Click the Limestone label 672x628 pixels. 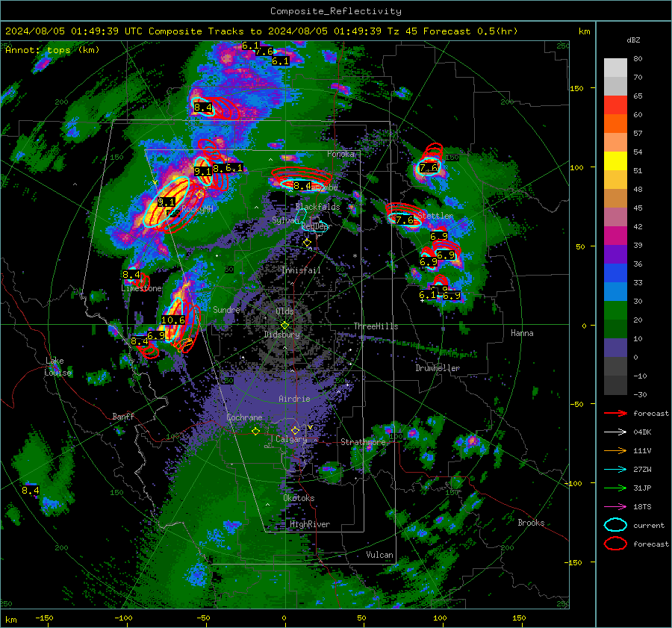[x=141, y=288]
